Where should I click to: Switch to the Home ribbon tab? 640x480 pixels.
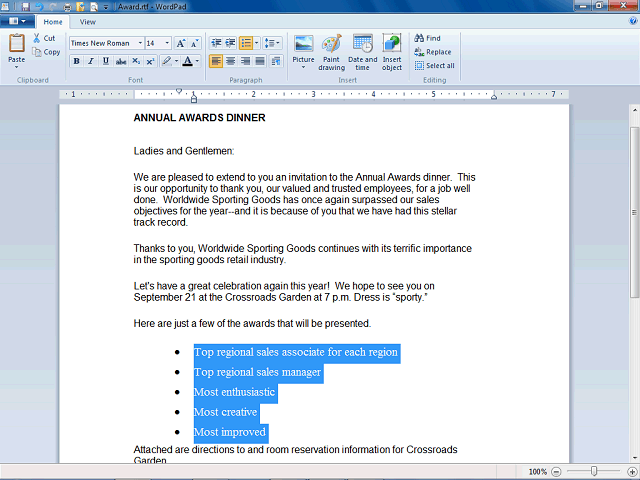53,22
